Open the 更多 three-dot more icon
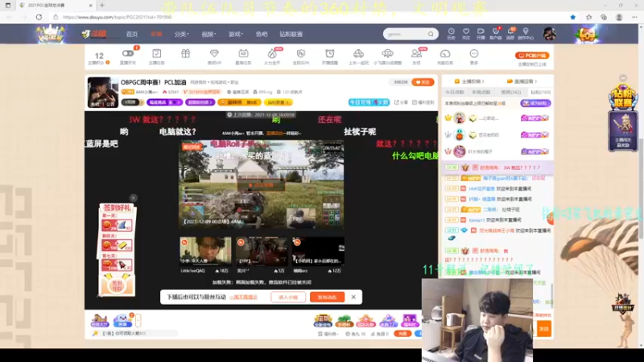 pos(474,53)
